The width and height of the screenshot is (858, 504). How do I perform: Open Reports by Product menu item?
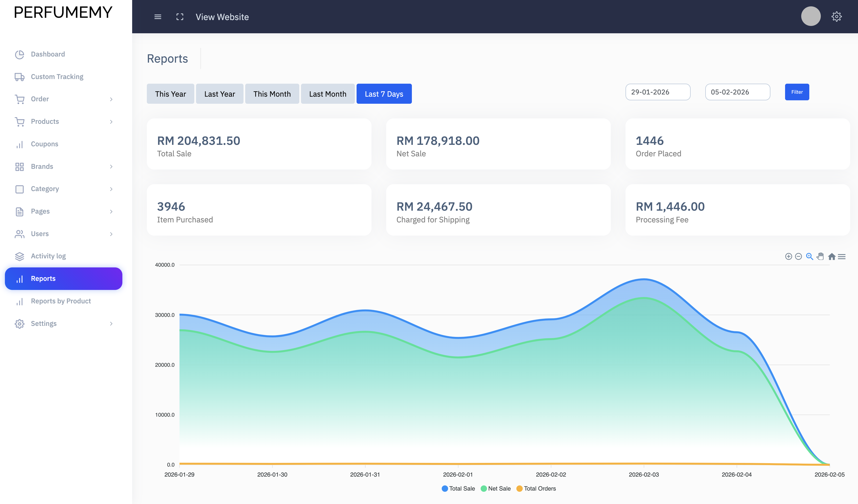61,301
